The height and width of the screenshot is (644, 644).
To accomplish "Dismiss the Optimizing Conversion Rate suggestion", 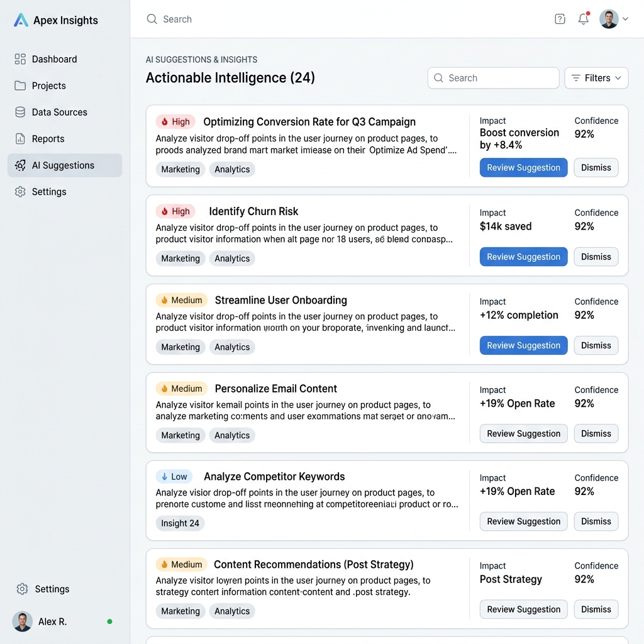I will pos(596,167).
